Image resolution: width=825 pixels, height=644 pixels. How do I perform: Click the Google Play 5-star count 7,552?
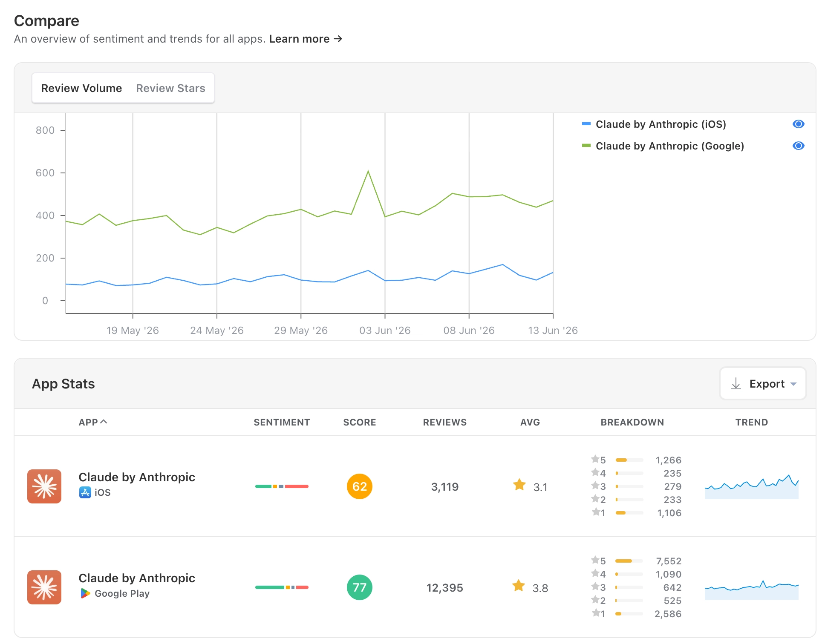[669, 561]
